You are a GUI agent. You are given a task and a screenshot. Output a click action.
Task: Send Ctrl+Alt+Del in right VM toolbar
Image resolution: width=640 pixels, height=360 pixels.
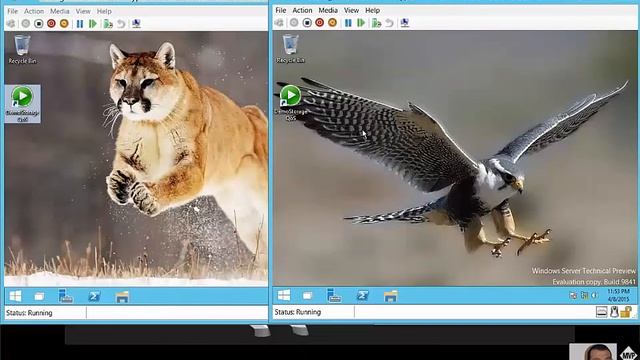(279, 23)
